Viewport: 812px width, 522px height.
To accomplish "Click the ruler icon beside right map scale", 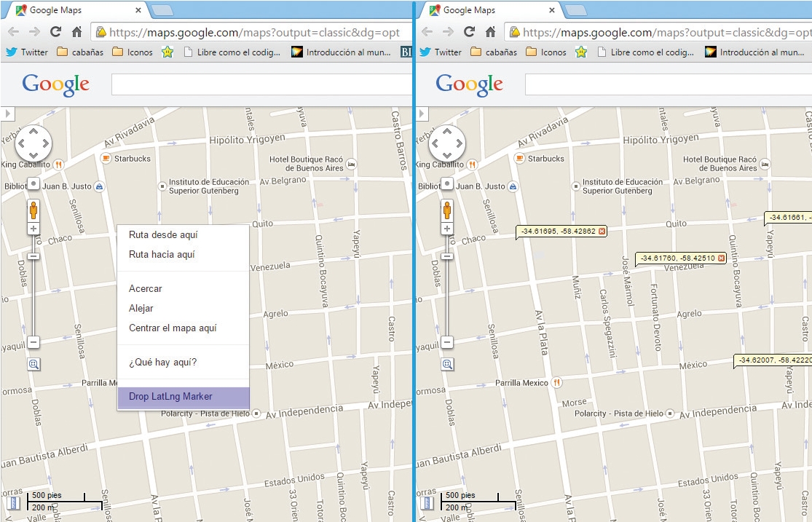I will [427, 502].
